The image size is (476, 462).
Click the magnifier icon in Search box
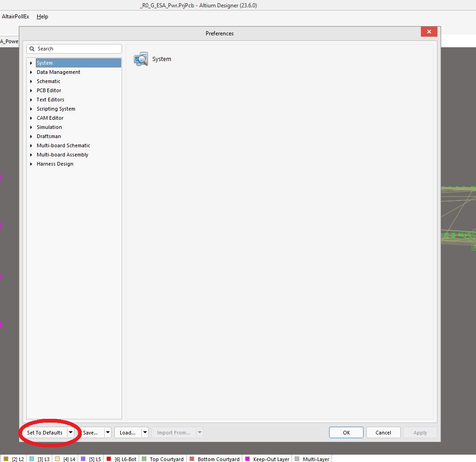pyautogui.click(x=32, y=49)
